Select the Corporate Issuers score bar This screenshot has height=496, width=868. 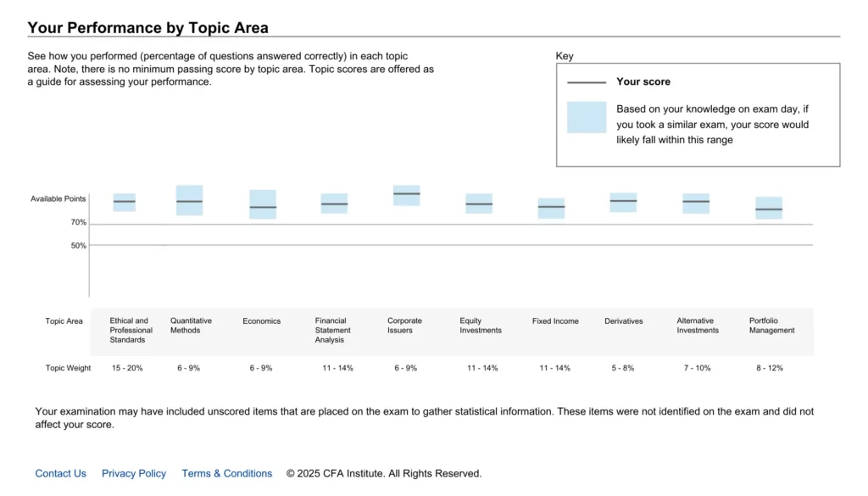coord(406,195)
